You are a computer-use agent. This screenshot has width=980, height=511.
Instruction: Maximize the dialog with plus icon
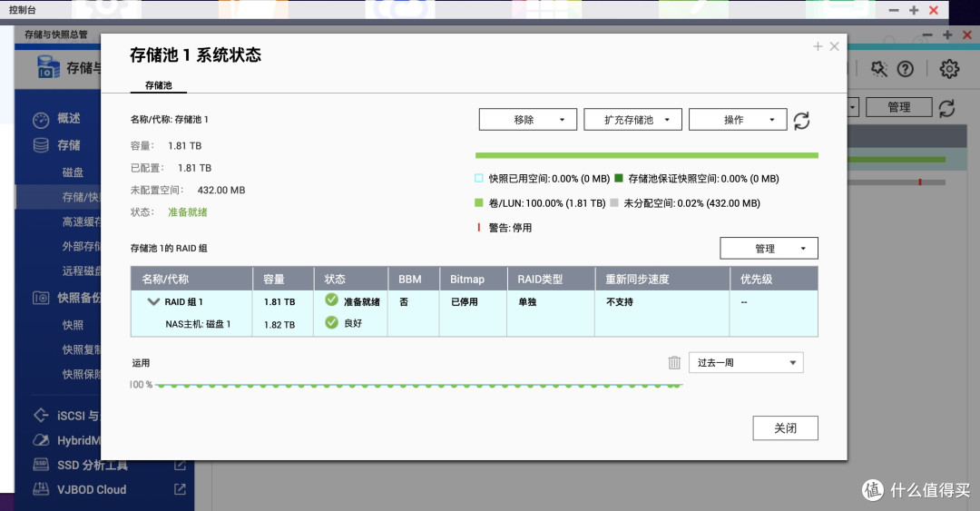pyautogui.click(x=818, y=46)
